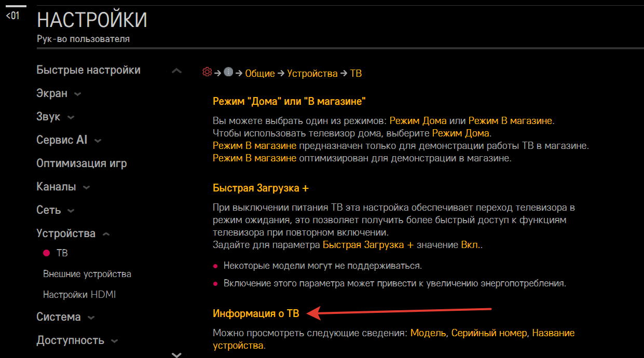Viewport: 644px width, 358px height.
Task: Click the Устройства link in breadcrumb path
Action: tap(312, 74)
